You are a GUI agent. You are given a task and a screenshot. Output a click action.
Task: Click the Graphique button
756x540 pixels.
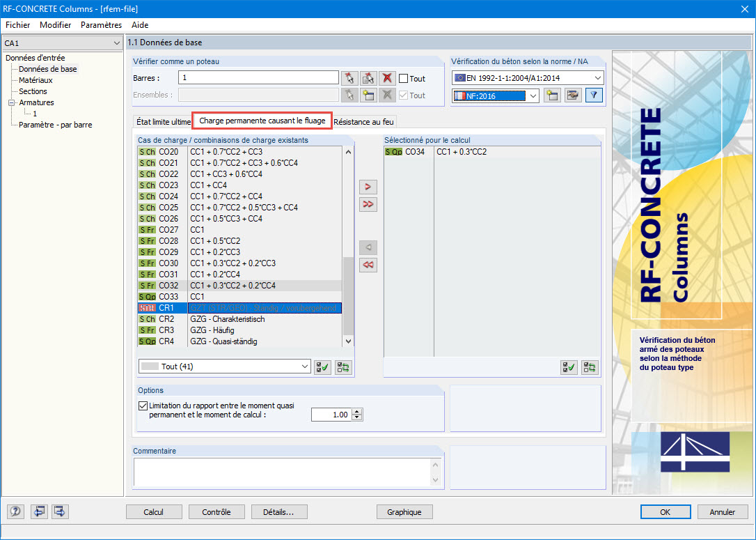coord(404,512)
